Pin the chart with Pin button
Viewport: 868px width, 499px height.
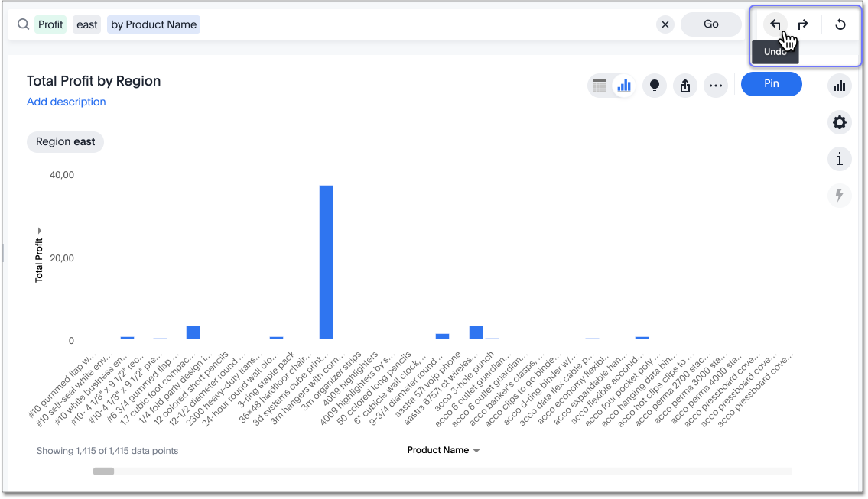point(771,84)
